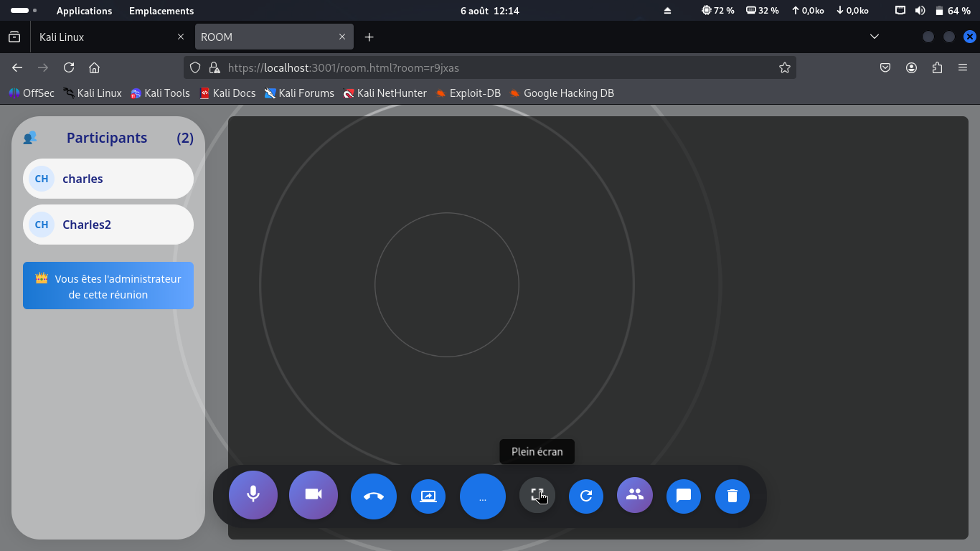Click the trash delete icon
Viewport: 980px width, 551px height.
pos(732,496)
